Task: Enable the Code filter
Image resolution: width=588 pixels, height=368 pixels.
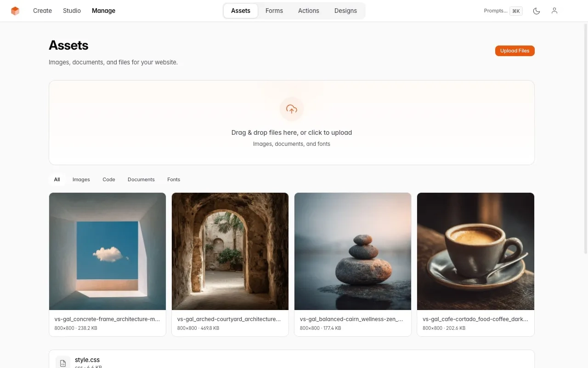Action: click(108, 179)
